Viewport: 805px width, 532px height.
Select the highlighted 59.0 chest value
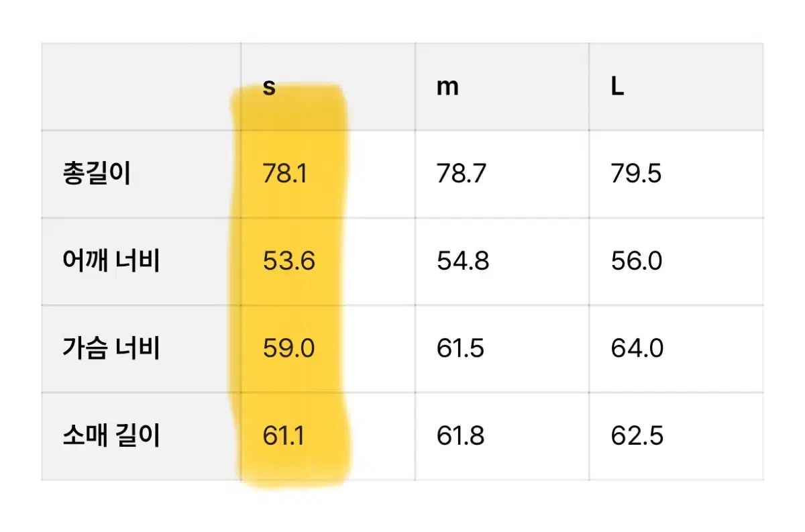[x=288, y=349]
